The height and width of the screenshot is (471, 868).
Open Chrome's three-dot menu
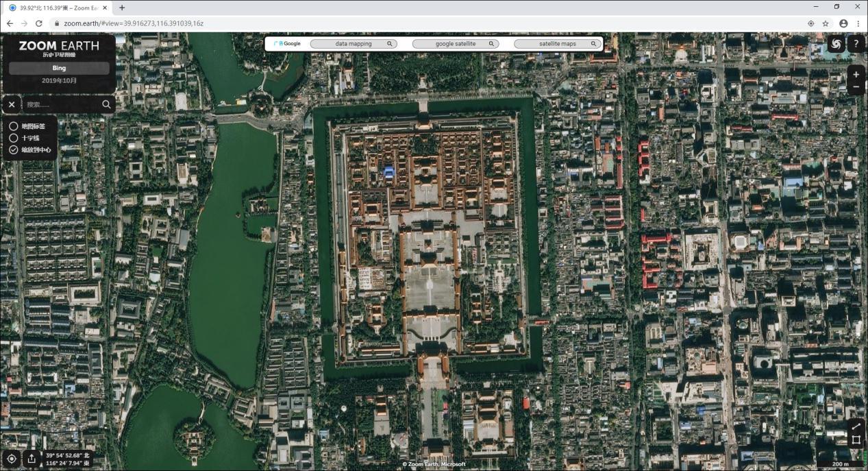[x=858, y=23]
